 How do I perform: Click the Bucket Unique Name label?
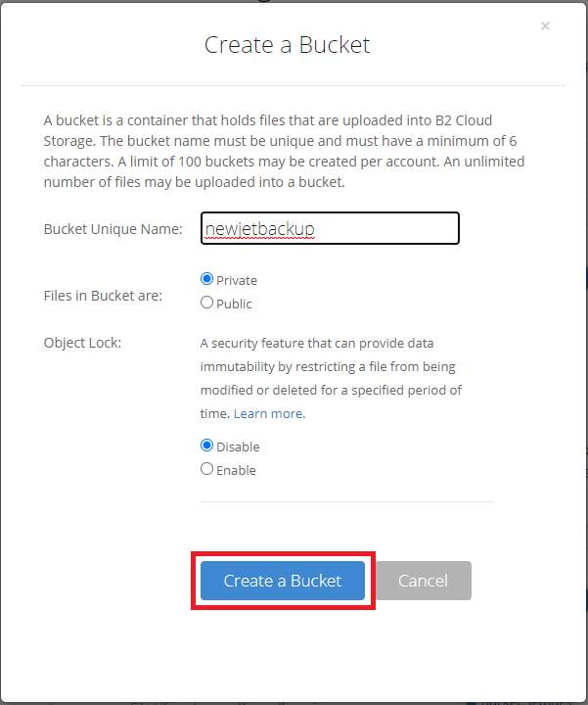[113, 229]
